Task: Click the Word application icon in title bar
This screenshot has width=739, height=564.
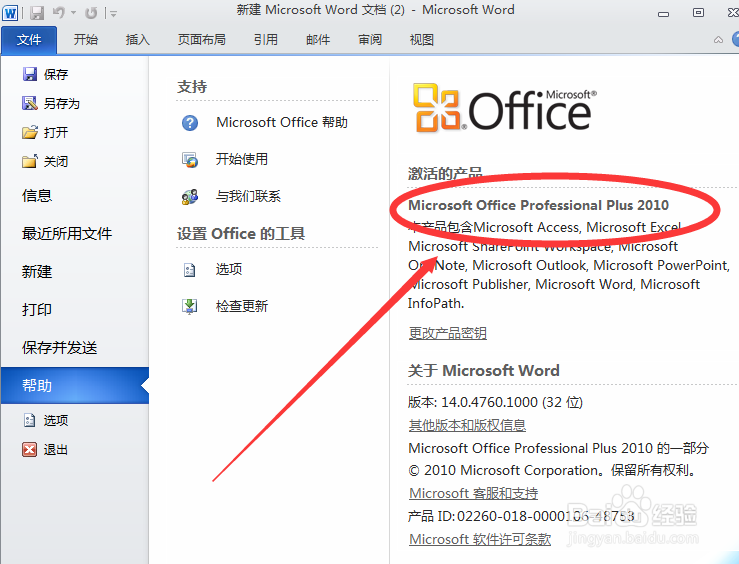Action: [x=12, y=13]
